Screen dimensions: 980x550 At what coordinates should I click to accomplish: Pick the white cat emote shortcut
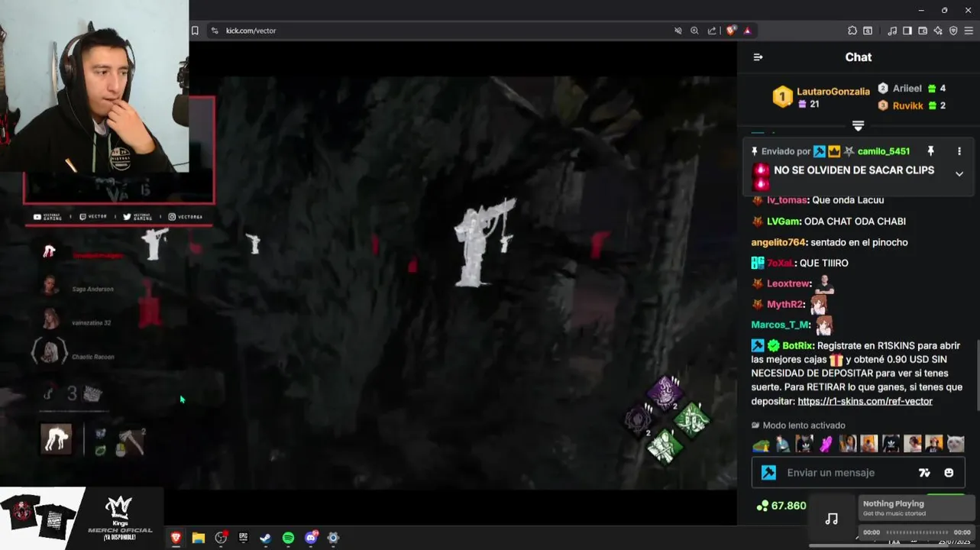coord(956,444)
